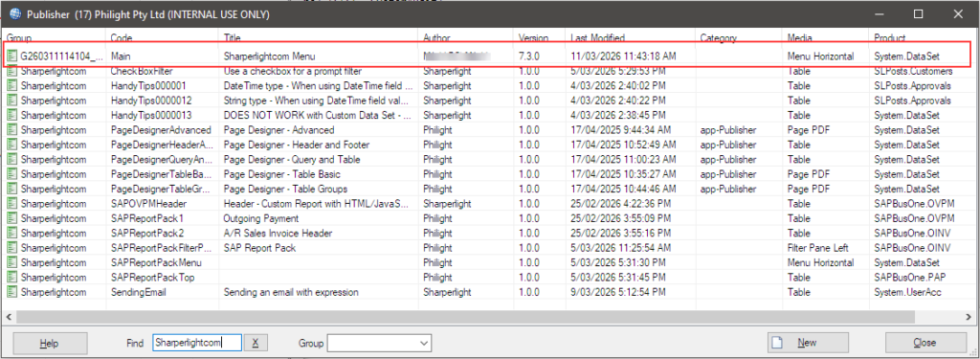Select the 'A/R Sales Invoice Header' title
The height and width of the screenshot is (359, 980).
click(x=278, y=233)
